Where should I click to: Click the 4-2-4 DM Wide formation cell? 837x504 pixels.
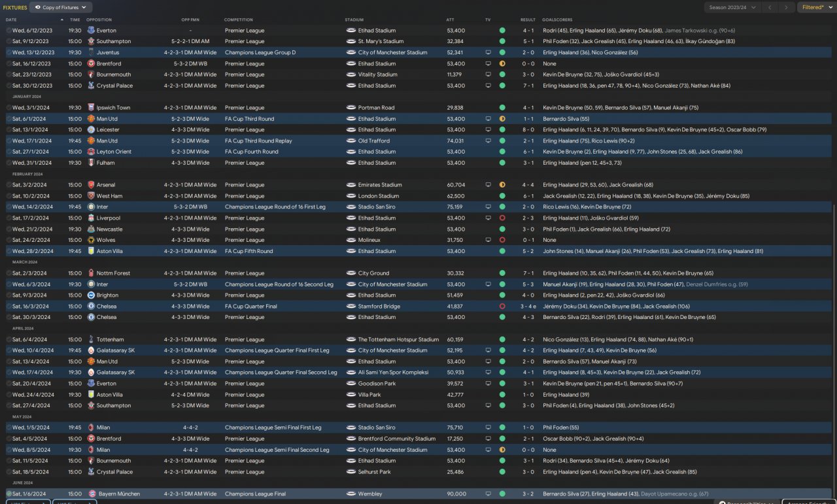[x=191, y=395]
